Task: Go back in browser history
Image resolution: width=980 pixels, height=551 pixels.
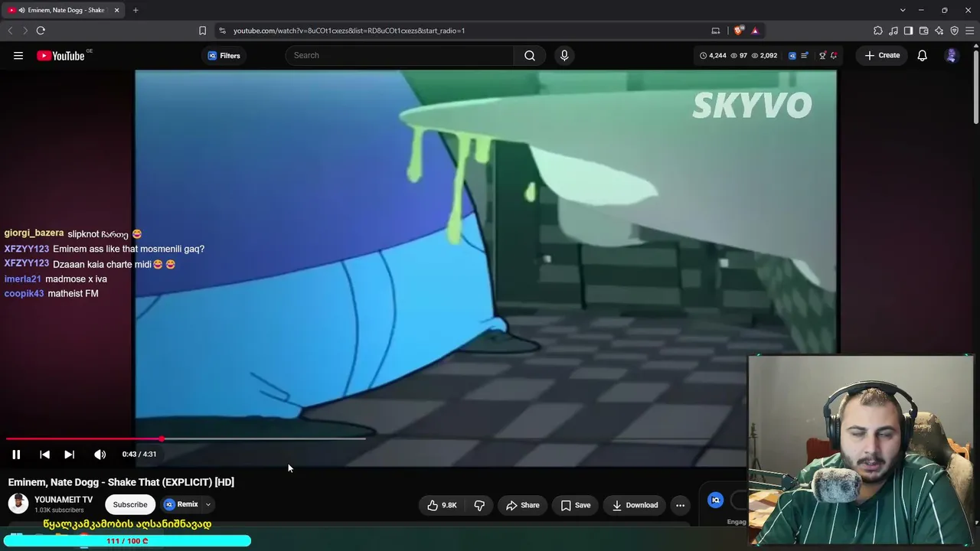Action: [x=10, y=31]
